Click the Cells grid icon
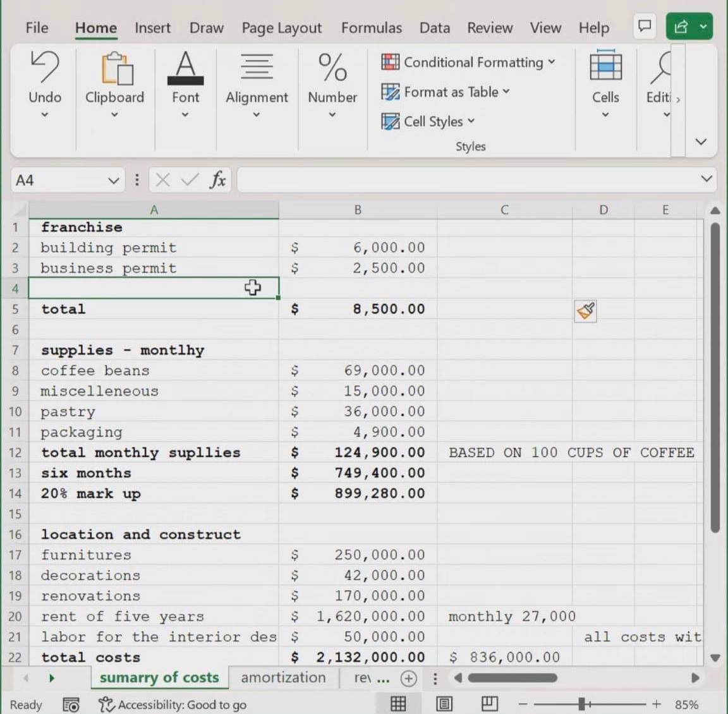This screenshot has height=714, width=728. tap(605, 66)
